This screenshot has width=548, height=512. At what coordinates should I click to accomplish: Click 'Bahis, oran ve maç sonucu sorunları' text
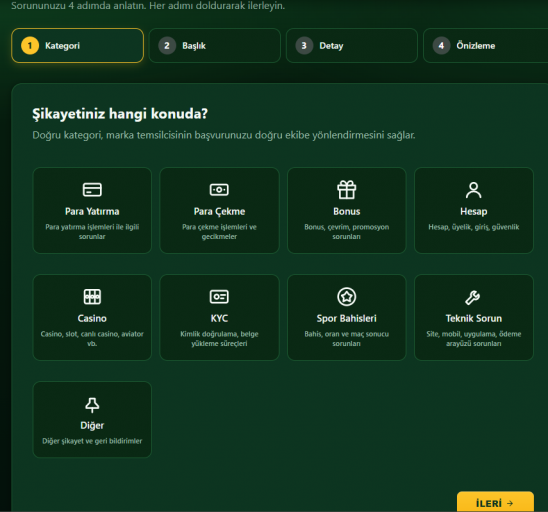347,339
